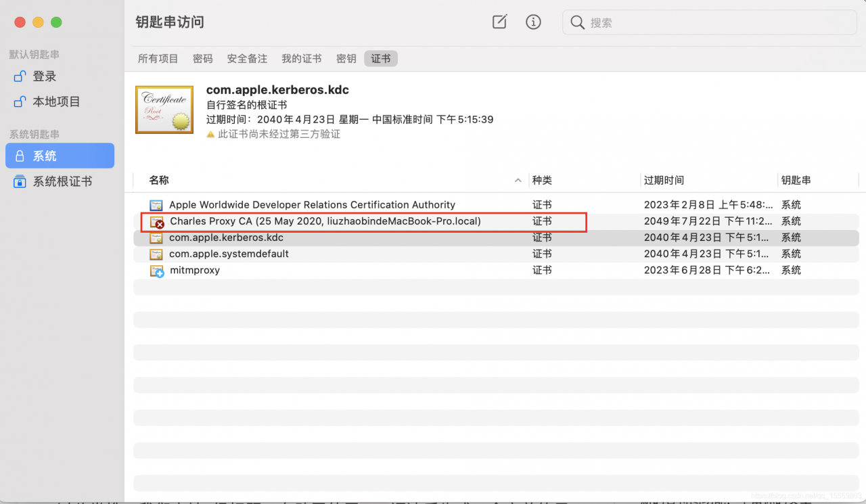Click the open lock icon beside 登录

[x=20, y=76]
